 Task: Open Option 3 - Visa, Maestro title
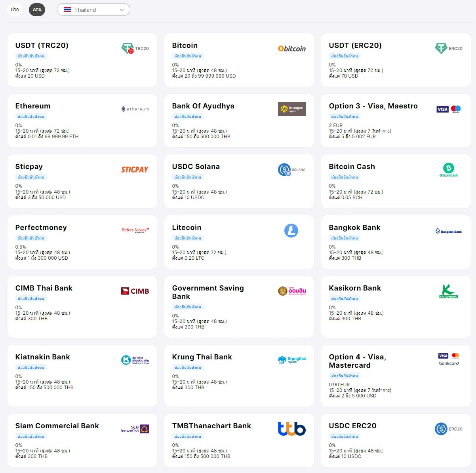click(373, 106)
